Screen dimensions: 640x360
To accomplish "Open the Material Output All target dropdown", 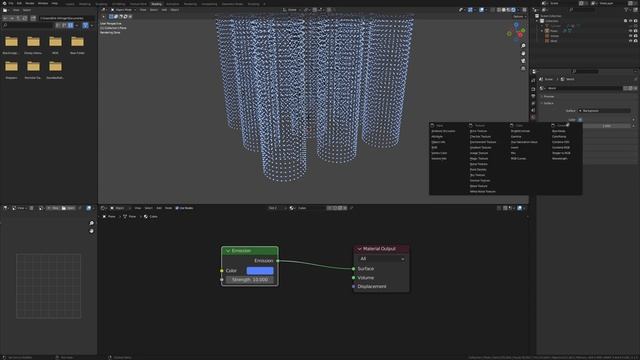I will pos(382,259).
